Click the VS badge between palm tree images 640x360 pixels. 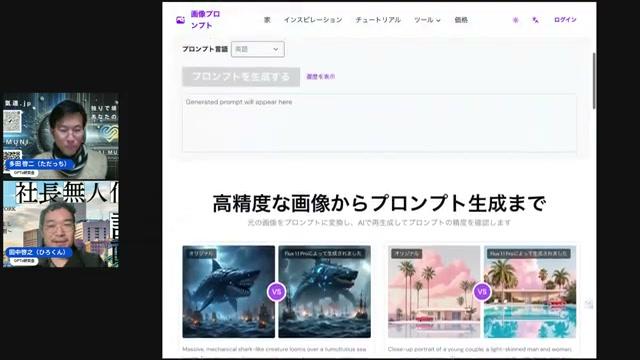coord(482,292)
